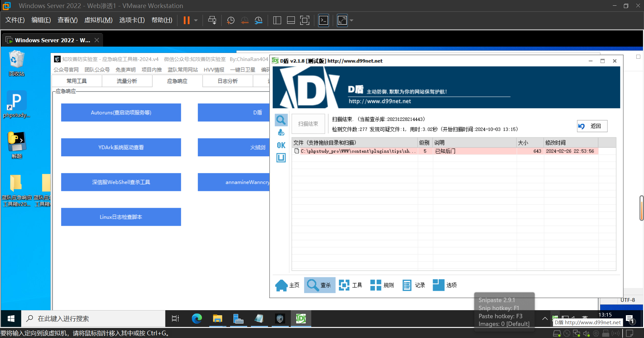644x338 pixels.
Task: Open the D盾 规则 rules tab
Action: click(382, 285)
